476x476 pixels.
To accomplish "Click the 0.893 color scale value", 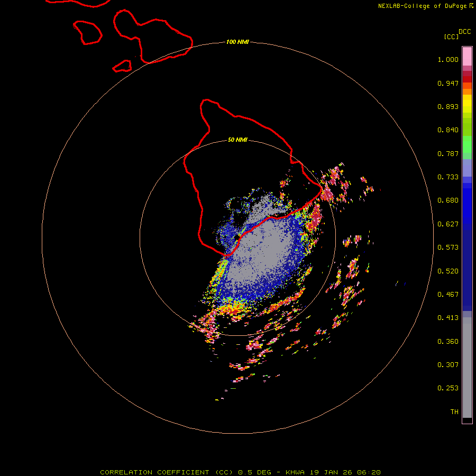I will tap(448, 106).
